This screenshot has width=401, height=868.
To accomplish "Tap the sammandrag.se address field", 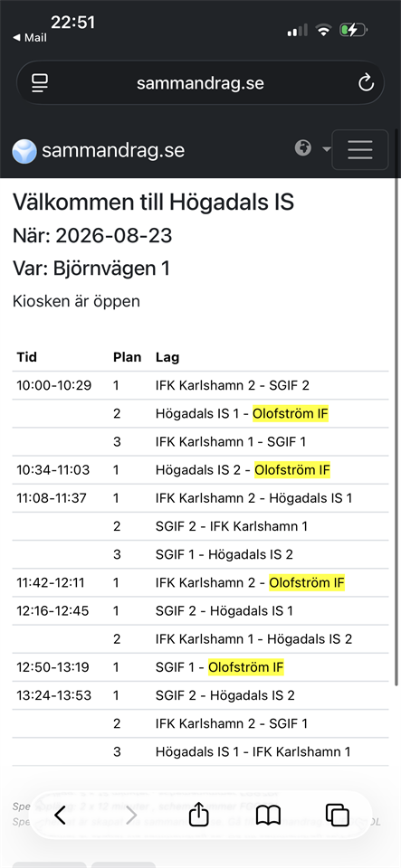I will tap(200, 83).
